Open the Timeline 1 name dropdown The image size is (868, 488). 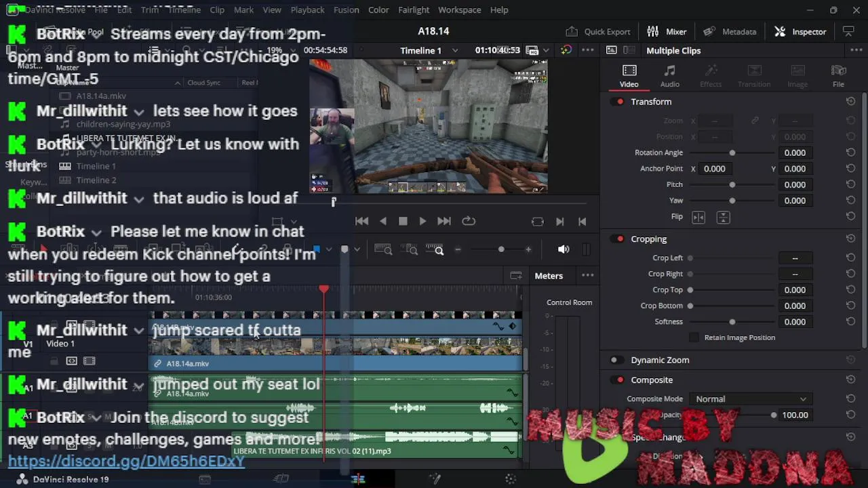point(455,51)
